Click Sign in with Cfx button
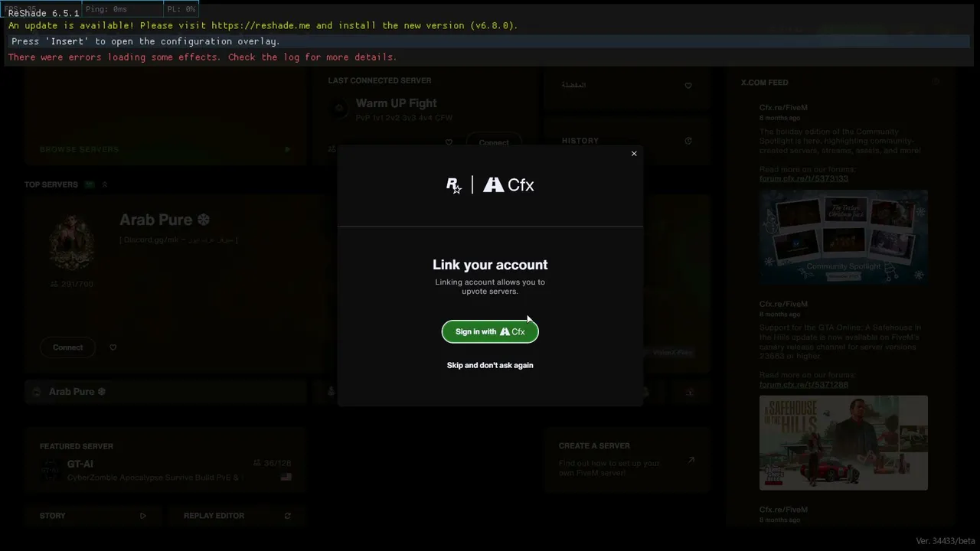980x551 pixels. (490, 331)
